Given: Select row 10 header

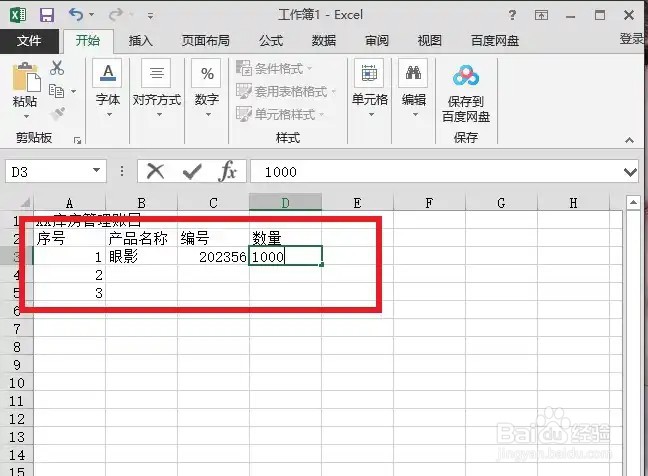Looking at the screenshot, I should click(x=17, y=383).
